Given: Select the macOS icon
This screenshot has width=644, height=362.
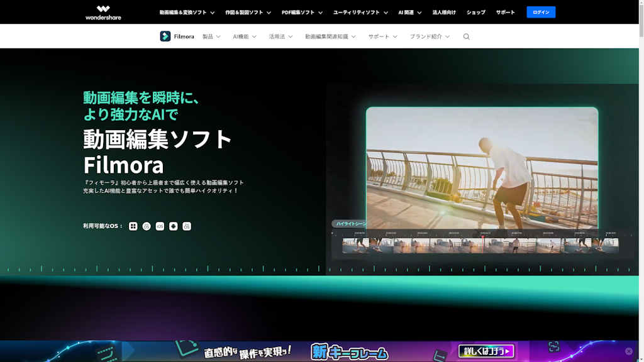Looking at the screenshot, I should (147, 226).
